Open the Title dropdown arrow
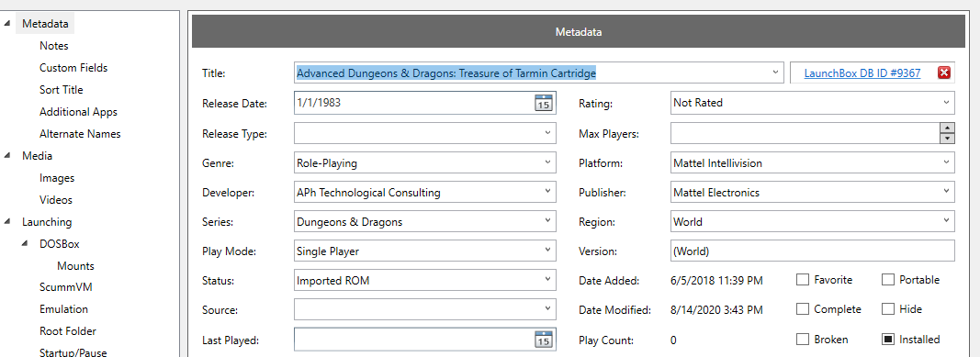The width and height of the screenshot is (980, 357). 775,72
